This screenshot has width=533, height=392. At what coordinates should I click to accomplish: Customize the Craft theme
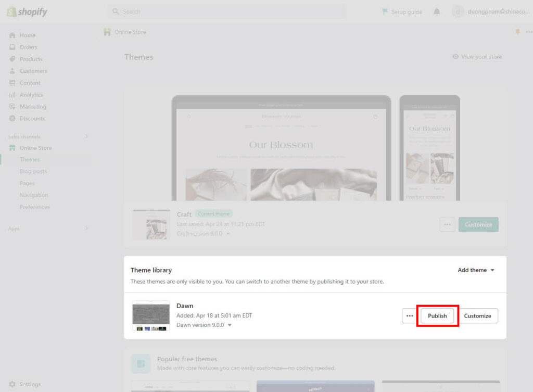[478, 224]
